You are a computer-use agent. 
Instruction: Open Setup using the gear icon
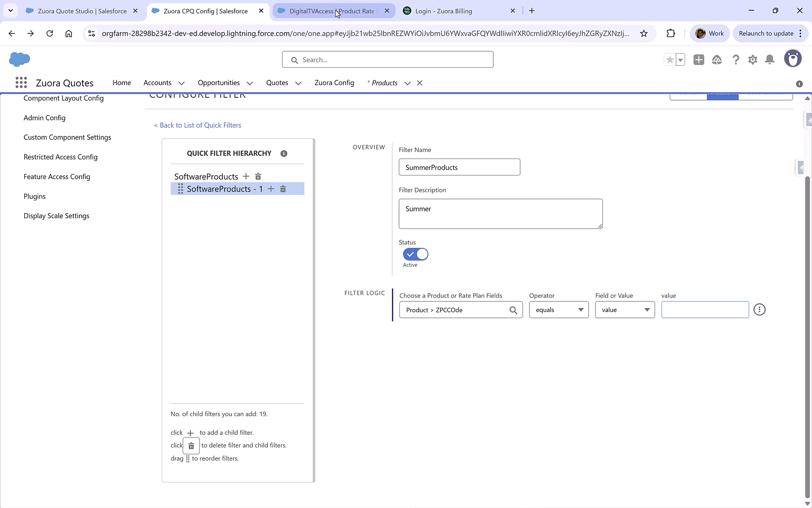(x=752, y=60)
